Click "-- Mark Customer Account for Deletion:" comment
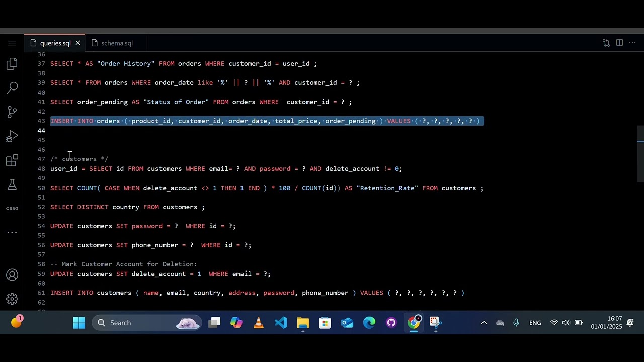The height and width of the screenshot is (362, 644). [x=124, y=264]
